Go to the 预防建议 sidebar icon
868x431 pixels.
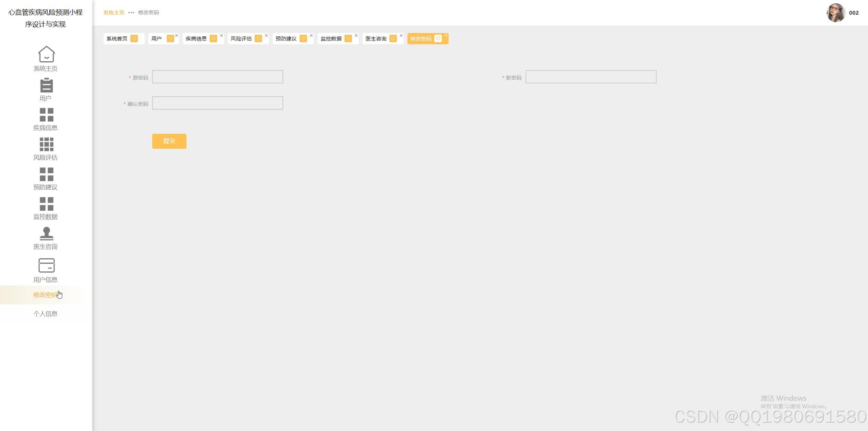coord(46,174)
